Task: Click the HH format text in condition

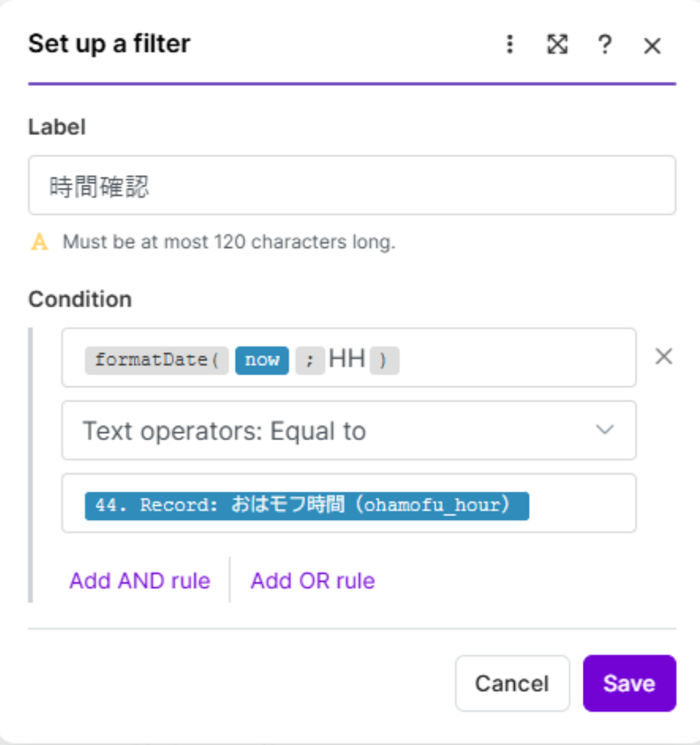Action: click(x=347, y=359)
